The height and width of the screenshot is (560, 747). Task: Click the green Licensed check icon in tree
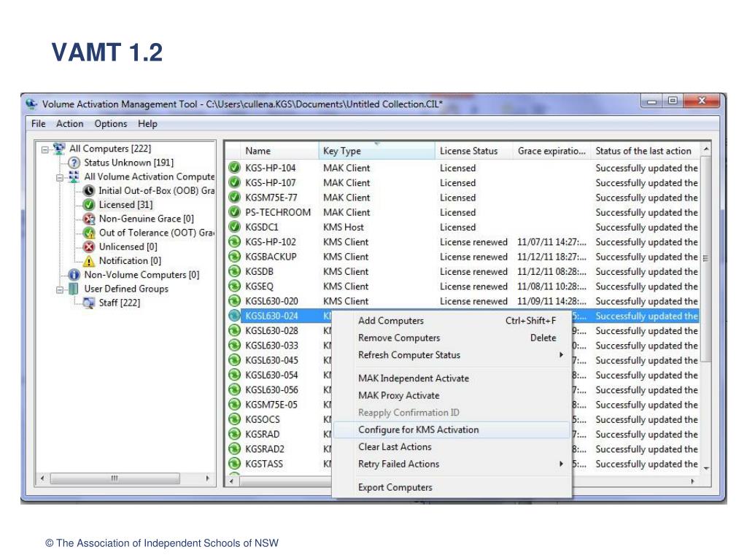(x=89, y=205)
